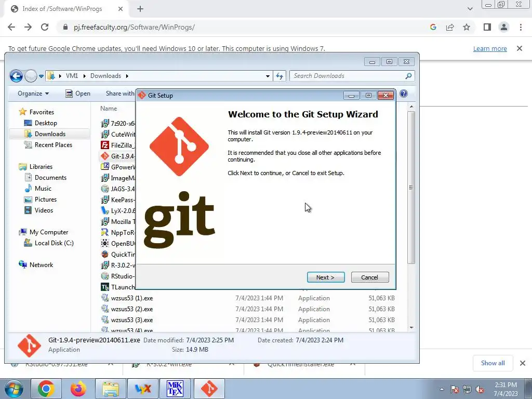The height and width of the screenshot is (399, 532).
Task: Open Chrome profile icon
Action: coord(504,27)
